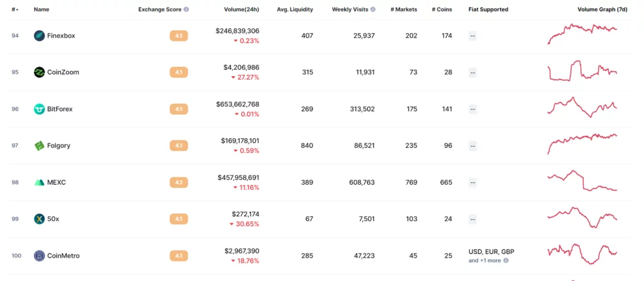
Task: Open the CoinMetro exchange name link
Action: (x=63, y=256)
